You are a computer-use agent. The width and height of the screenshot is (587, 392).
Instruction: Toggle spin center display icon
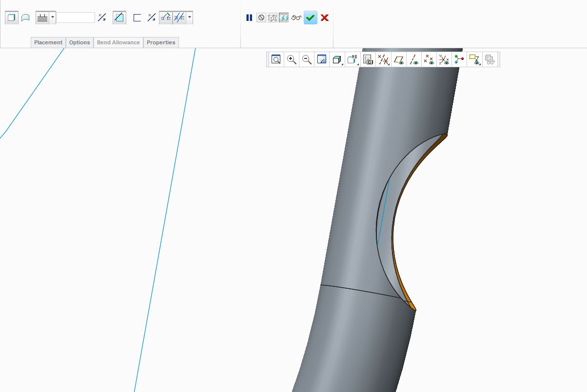pyautogui.click(x=459, y=60)
